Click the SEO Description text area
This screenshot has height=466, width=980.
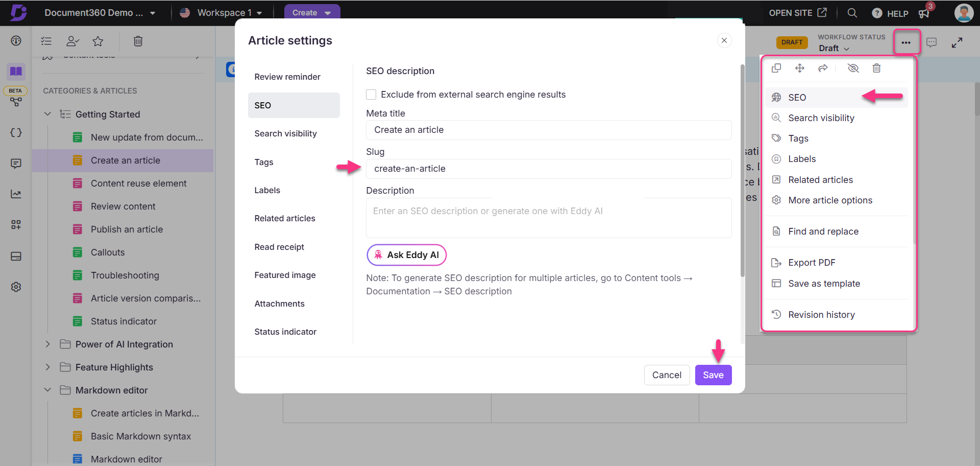tap(549, 218)
